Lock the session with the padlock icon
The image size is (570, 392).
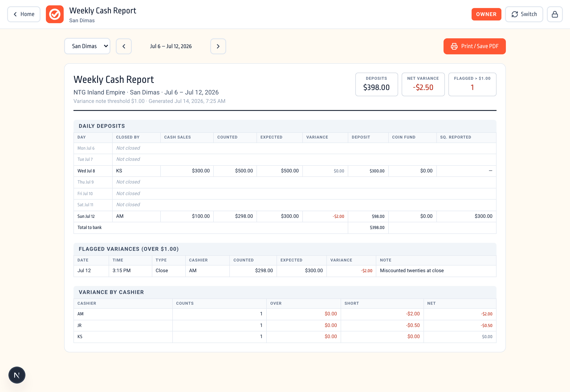point(555,14)
